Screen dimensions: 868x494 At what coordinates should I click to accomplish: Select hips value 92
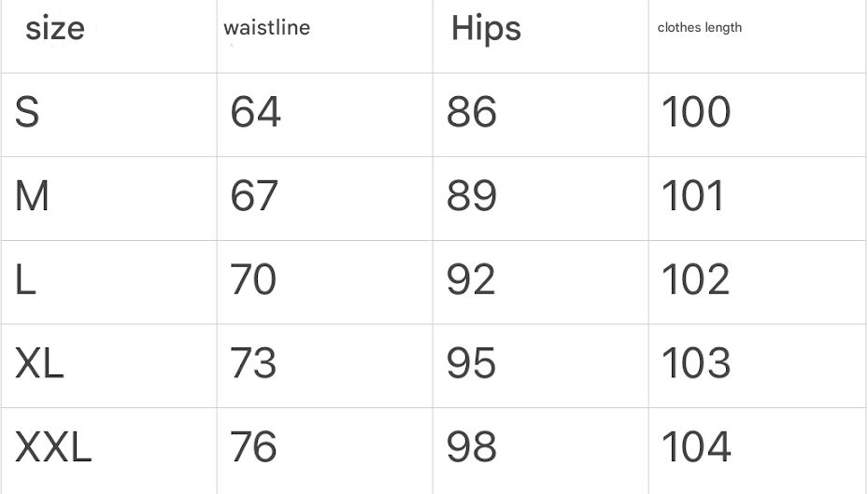tap(471, 280)
